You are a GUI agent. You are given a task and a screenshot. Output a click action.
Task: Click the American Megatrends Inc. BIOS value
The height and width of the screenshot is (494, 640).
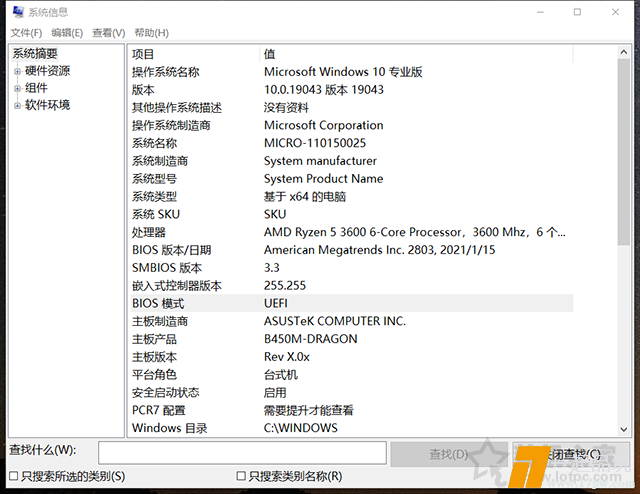[380, 250]
